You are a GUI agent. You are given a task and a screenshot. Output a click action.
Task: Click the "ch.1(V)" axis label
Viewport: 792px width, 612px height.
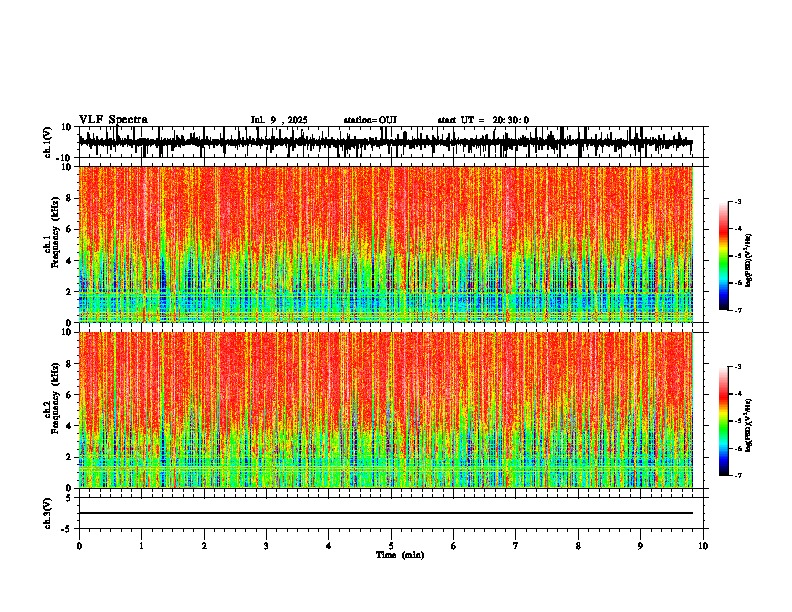(x=48, y=142)
